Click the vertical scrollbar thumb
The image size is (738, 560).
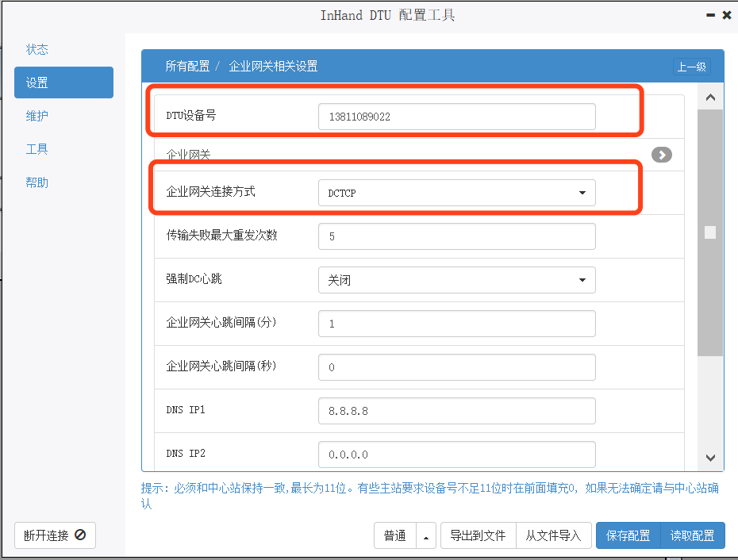(710, 232)
